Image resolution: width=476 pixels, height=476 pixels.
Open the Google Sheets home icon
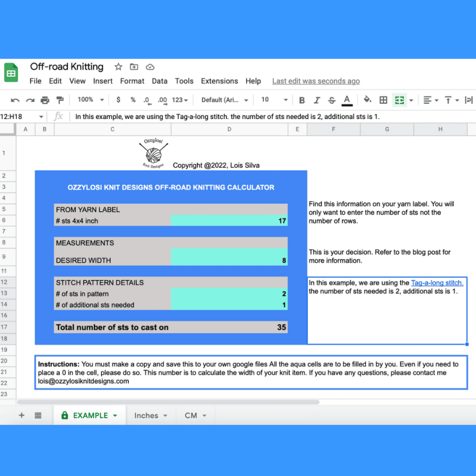coord(11,73)
